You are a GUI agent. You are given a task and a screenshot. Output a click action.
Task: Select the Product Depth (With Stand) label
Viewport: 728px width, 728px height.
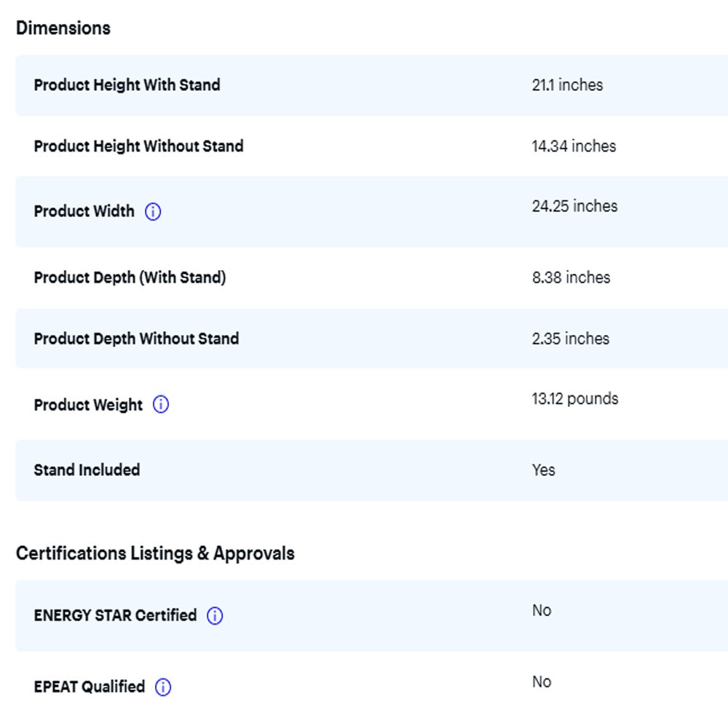point(130,277)
